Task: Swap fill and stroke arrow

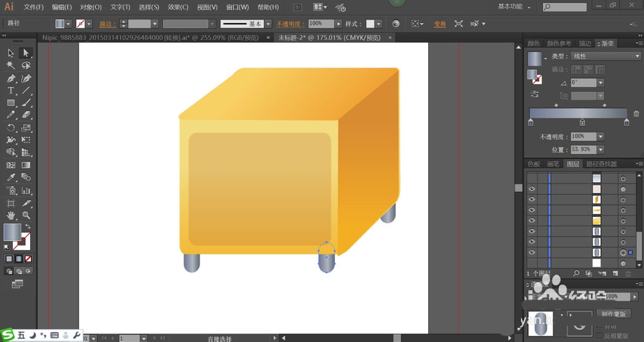Action: click(28, 226)
